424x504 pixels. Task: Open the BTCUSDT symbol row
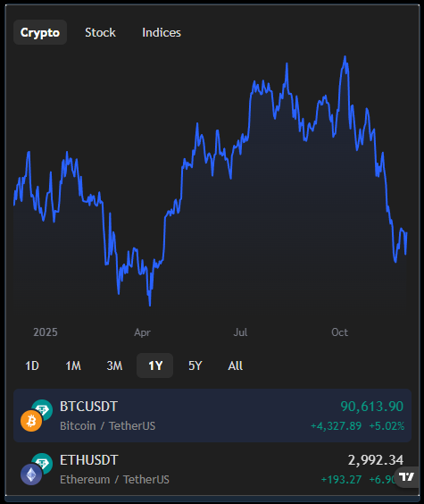(x=212, y=416)
